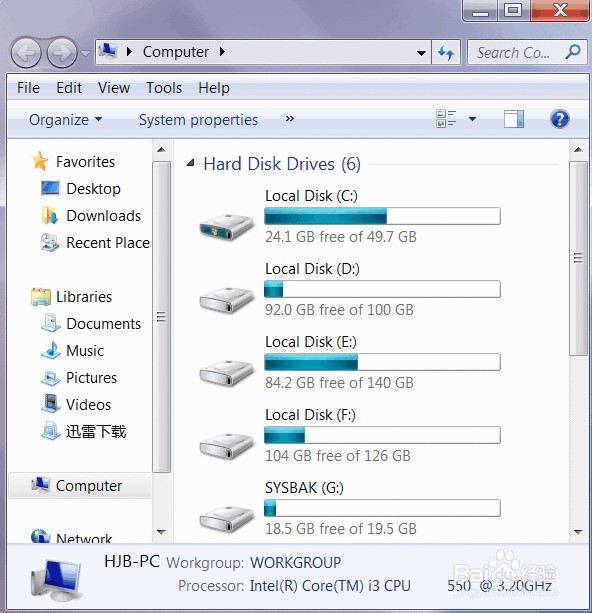Navigation pane scroll down arrow
This screenshot has height=613, width=592.
(x=161, y=532)
